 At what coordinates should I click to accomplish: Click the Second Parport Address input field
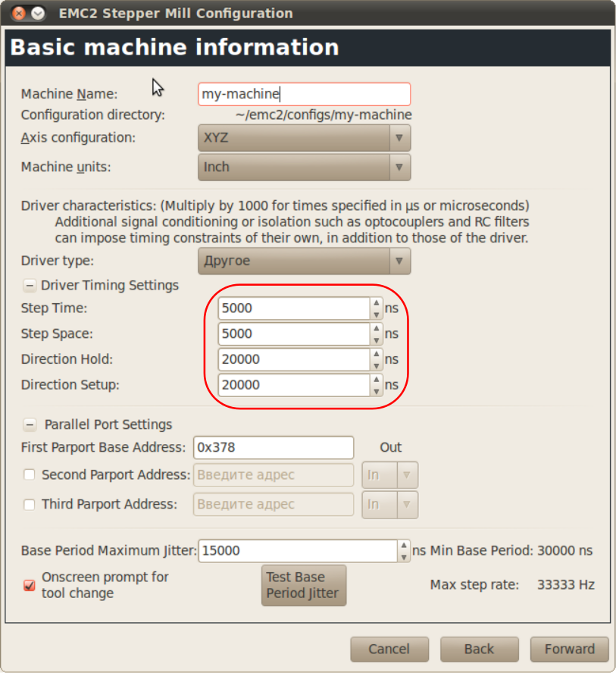274,475
